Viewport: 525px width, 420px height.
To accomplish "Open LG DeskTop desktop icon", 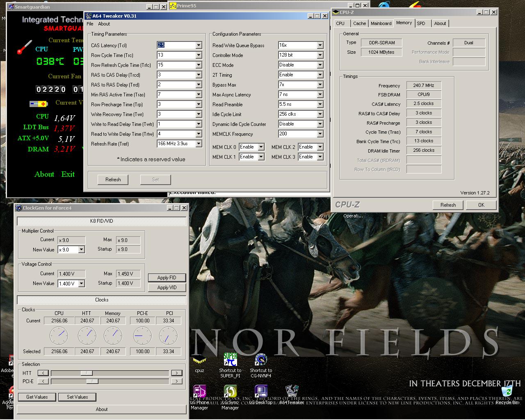I will click(x=261, y=395).
